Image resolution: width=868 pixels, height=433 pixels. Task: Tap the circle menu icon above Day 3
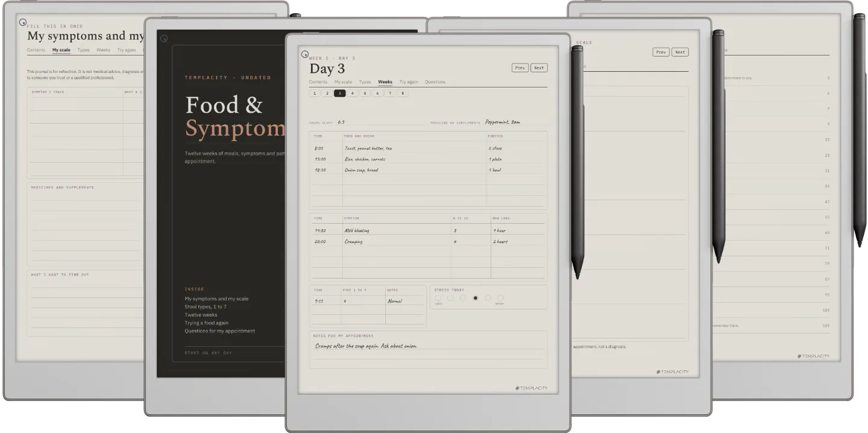[305, 54]
